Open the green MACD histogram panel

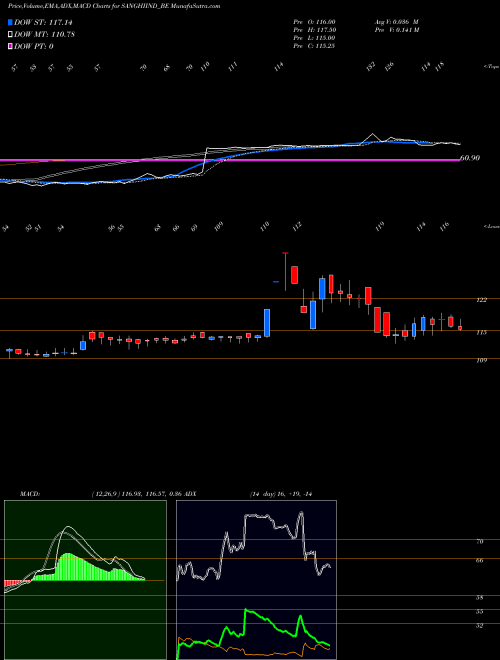85,580
